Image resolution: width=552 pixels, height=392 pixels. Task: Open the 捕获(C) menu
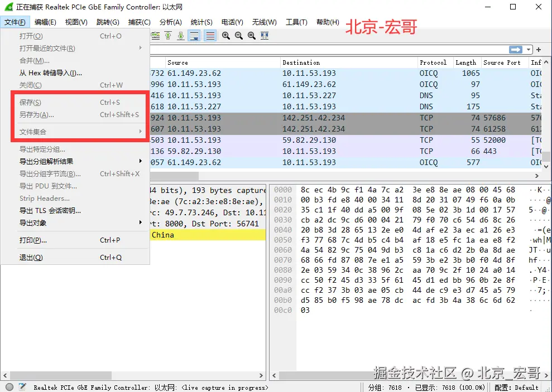click(x=139, y=22)
